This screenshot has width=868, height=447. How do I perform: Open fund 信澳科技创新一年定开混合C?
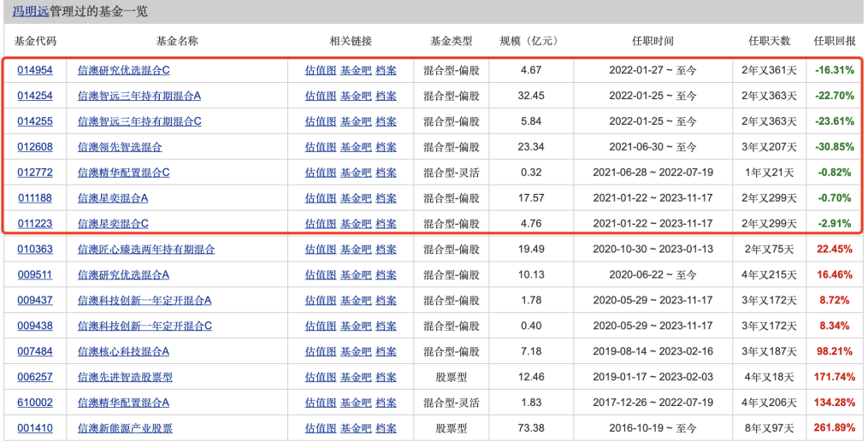click(x=145, y=326)
